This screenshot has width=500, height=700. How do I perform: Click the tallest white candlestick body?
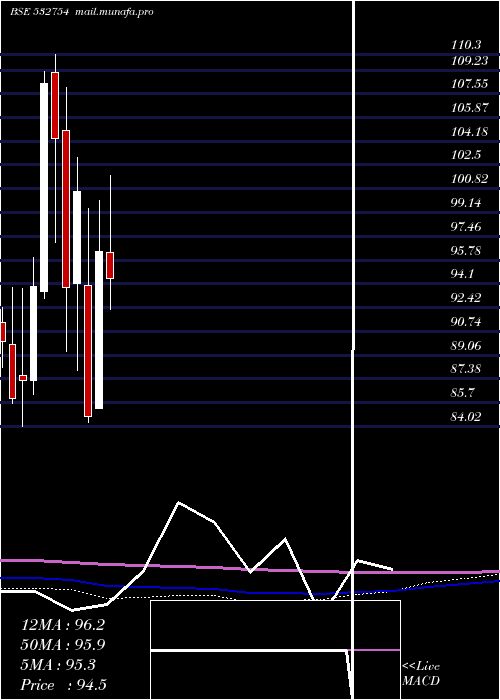[x=44, y=188]
